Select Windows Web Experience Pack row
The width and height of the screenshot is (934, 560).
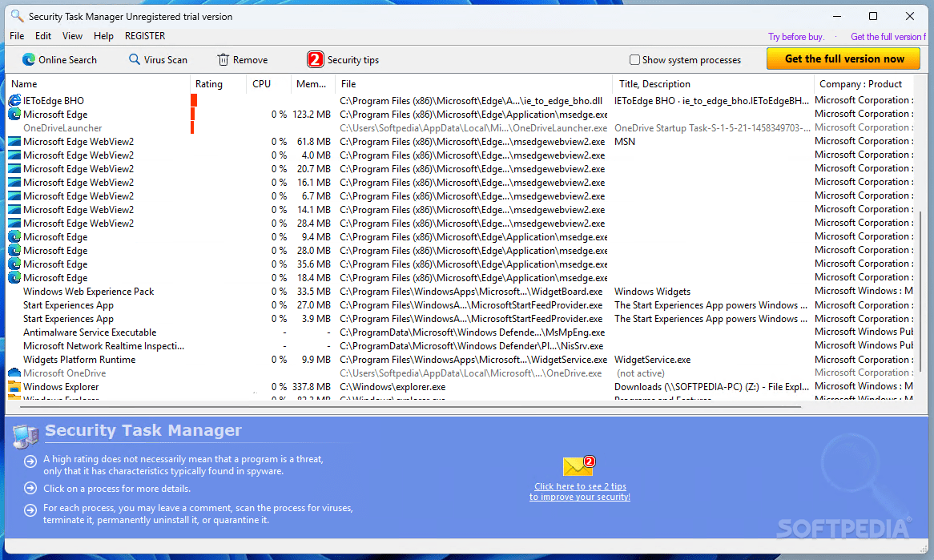tap(460, 292)
